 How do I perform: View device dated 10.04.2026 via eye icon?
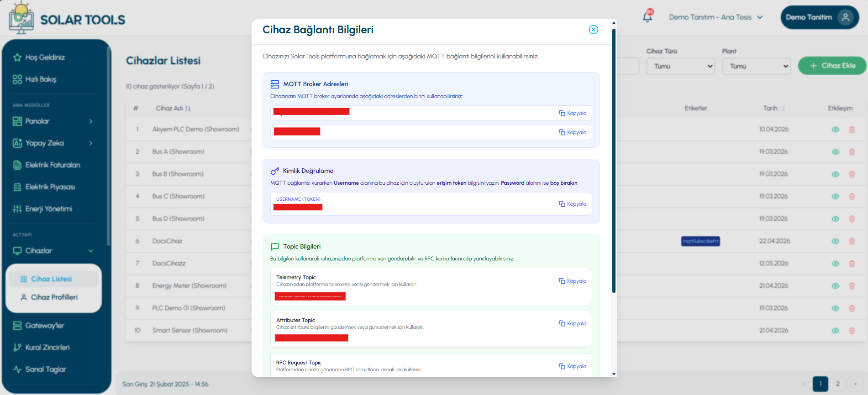point(836,130)
